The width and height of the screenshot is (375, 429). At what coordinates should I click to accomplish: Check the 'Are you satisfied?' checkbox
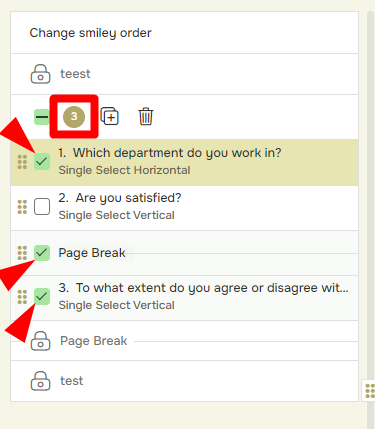pos(42,207)
